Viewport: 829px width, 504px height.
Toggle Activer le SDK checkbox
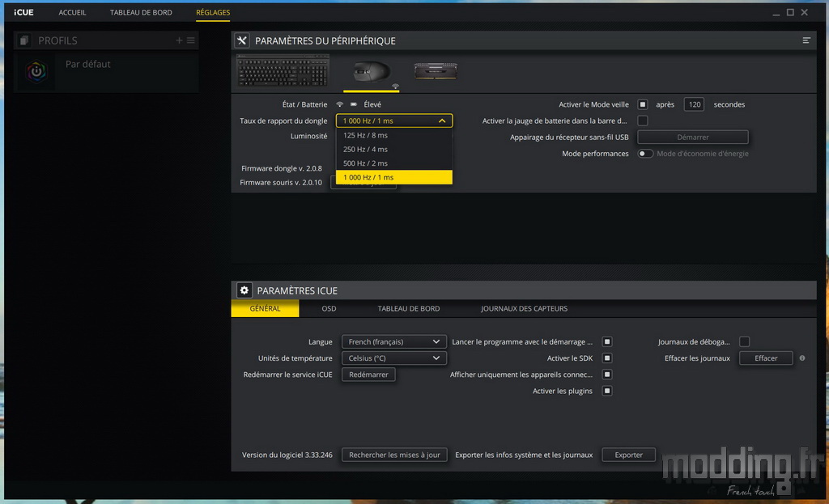point(607,358)
